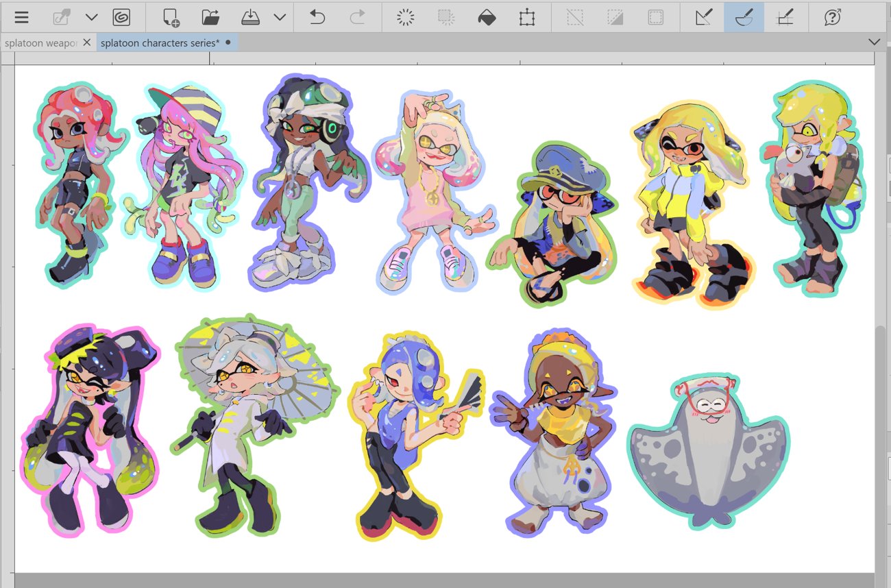Click Big Man the manta ray

tap(709, 452)
